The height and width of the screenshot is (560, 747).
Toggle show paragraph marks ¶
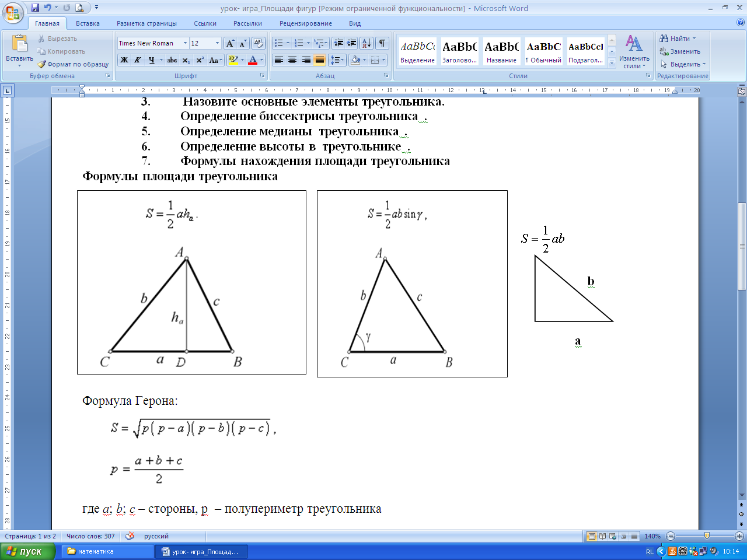pos(382,43)
